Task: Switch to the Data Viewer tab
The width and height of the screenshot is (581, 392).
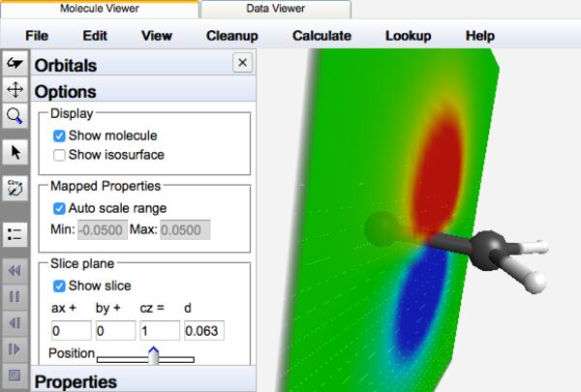Action: coord(275,9)
